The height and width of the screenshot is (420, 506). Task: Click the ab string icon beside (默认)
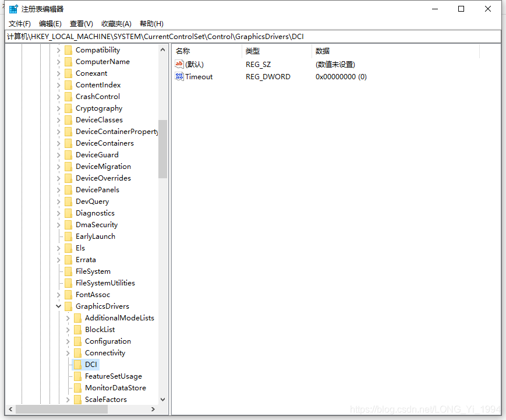pyautogui.click(x=179, y=64)
